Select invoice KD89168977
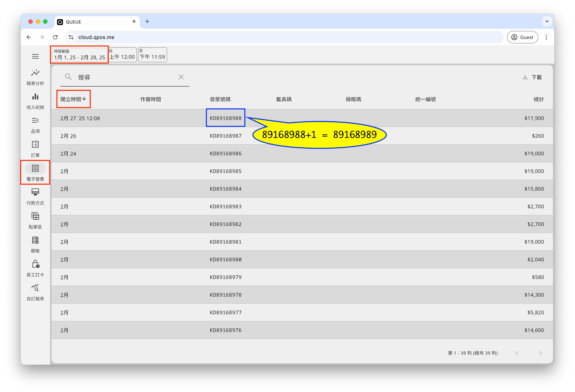The image size is (575, 392). pos(226,312)
